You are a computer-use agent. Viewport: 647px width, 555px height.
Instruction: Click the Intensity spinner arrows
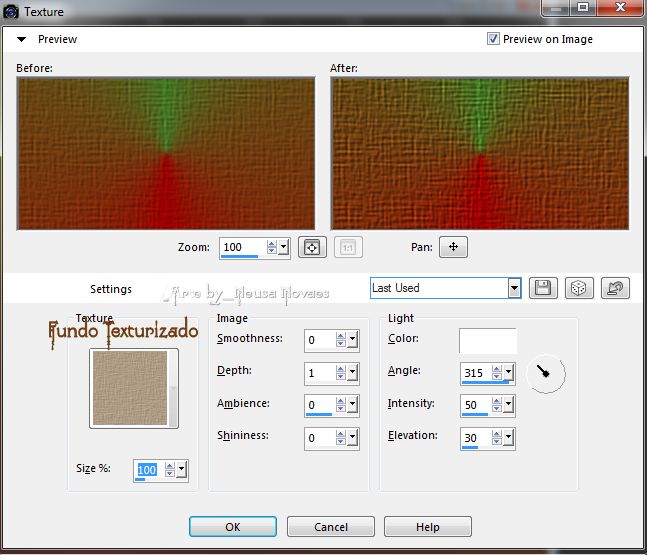pos(497,405)
